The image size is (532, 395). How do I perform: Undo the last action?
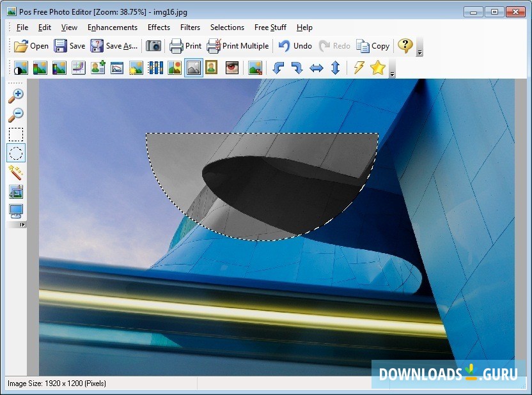click(295, 46)
